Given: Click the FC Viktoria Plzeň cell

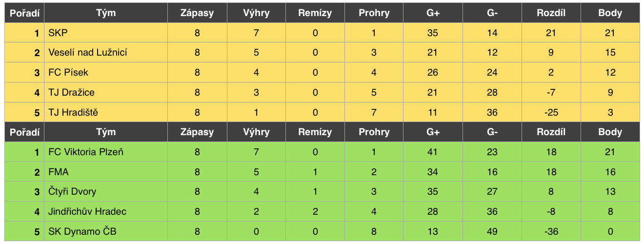Looking at the screenshot, I should [106, 152].
